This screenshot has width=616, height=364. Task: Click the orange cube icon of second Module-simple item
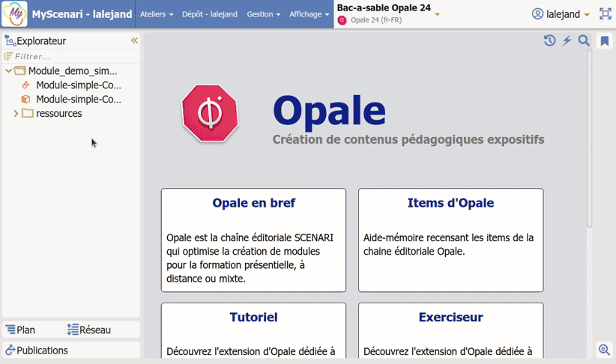25,99
